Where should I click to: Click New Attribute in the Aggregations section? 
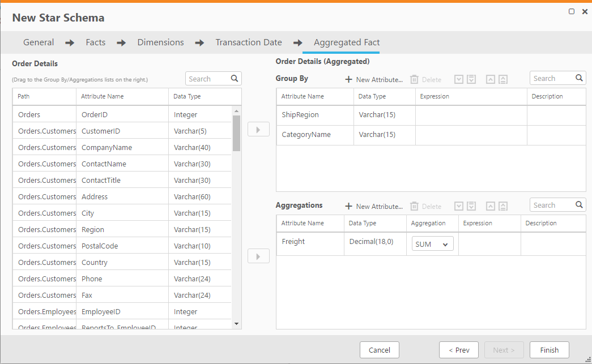point(373,206)
